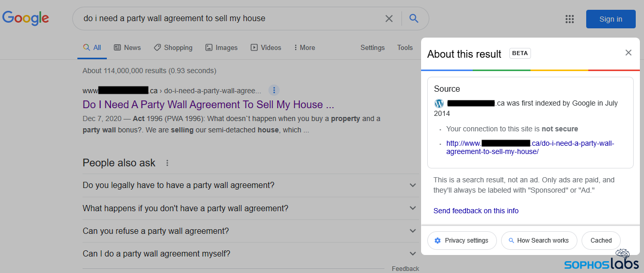This screenshot has width=644, height=273.
Task: Open the More search categories menu
Action: tap(304, 47)
